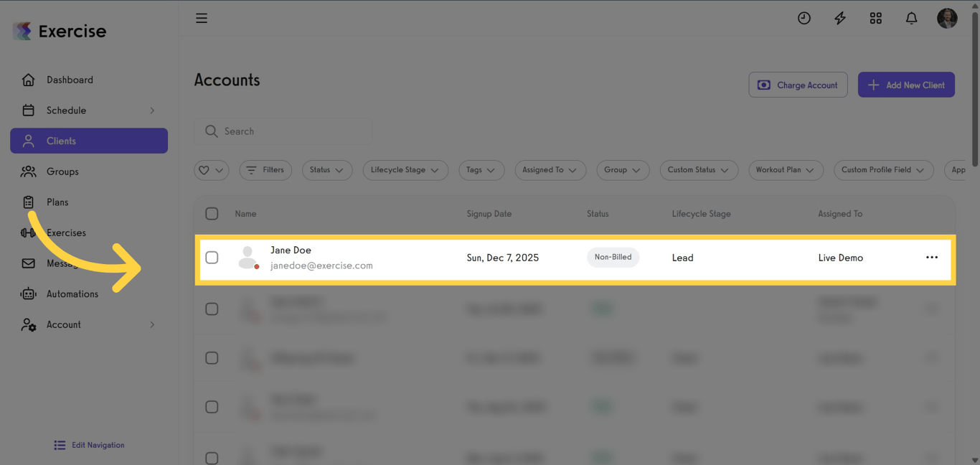
Task: Open the Lifecycle Stage filter dropdown
Action: pyautogui.click(x=405, y=170)
